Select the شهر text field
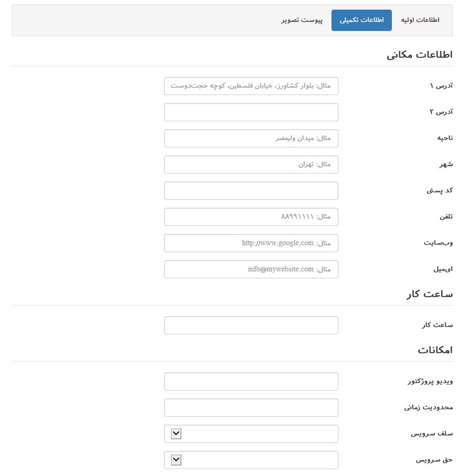The width and height of the screenshot is (463, 476). (251, 165)
